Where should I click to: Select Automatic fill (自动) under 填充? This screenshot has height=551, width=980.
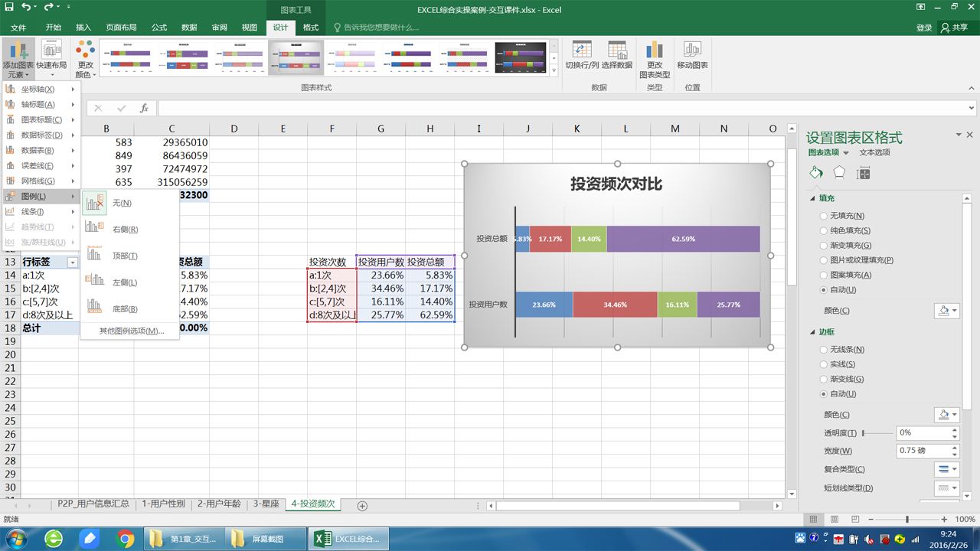click(x=824, y=290)
